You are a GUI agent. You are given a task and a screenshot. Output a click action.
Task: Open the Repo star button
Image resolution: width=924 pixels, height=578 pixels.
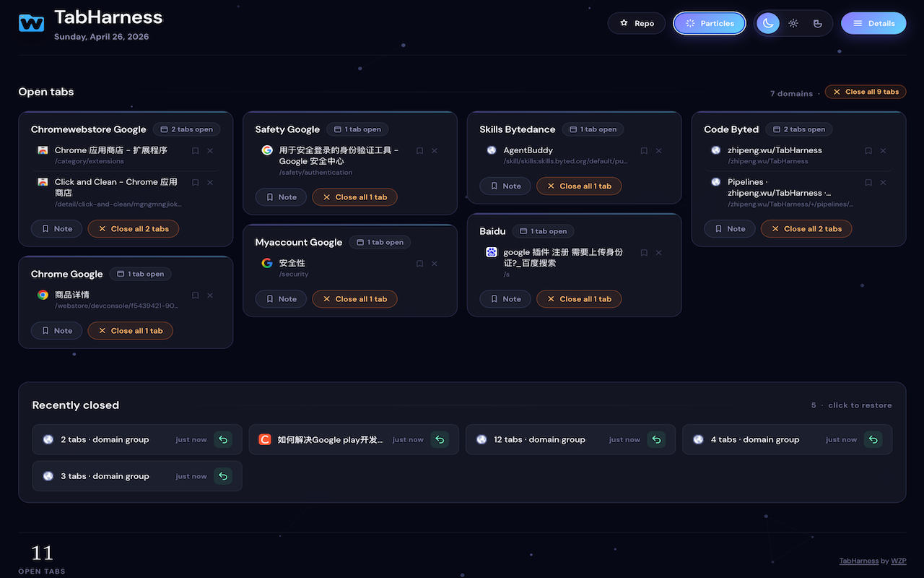pyautogui.click(x=637, y=23)
